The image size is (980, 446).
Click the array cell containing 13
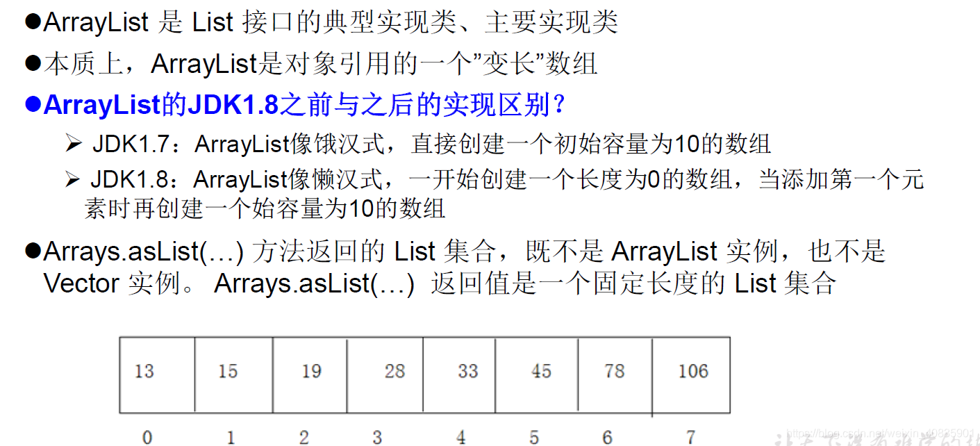pyautogui.click(x=157, y=375)
